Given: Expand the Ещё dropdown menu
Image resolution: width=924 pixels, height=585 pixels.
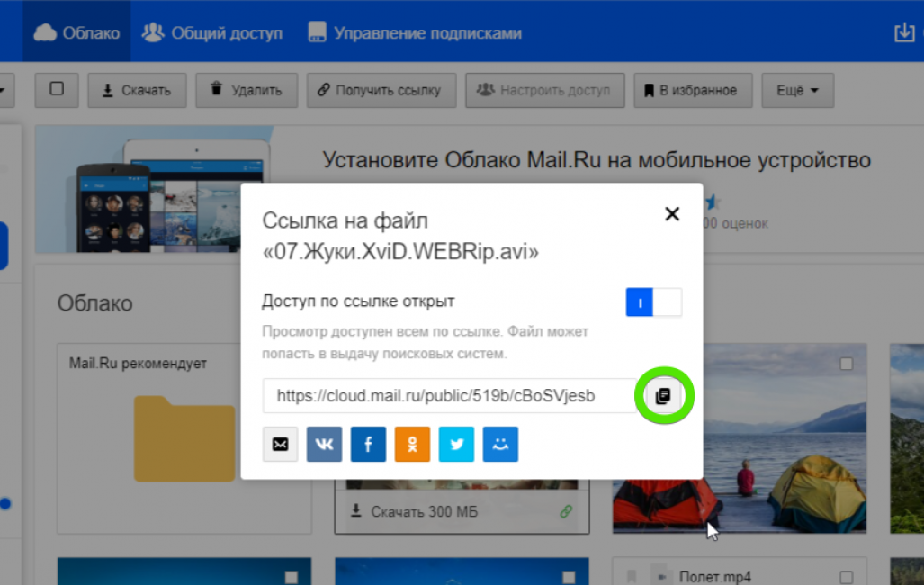Looking at the screenshot, I should coord(797,90).
